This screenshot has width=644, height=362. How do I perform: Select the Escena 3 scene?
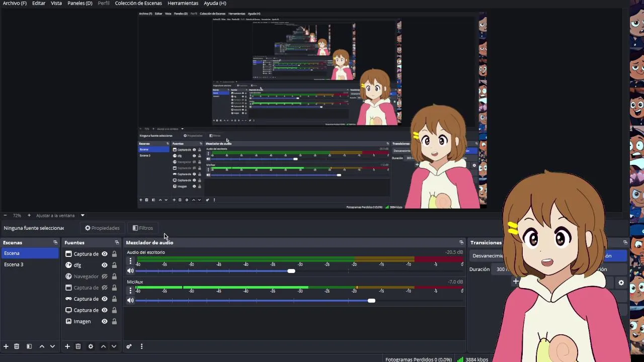[x=30, y=264]
